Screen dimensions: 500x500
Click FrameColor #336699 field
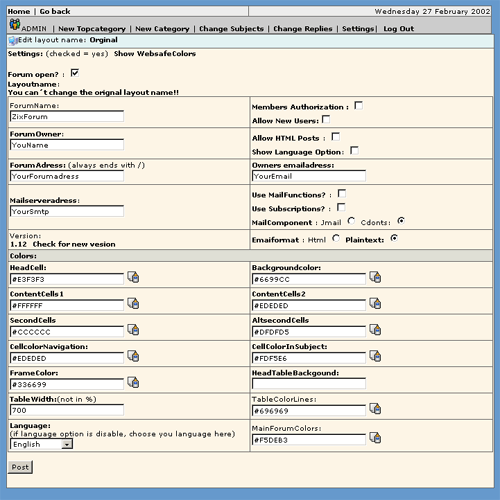point(67,384)
